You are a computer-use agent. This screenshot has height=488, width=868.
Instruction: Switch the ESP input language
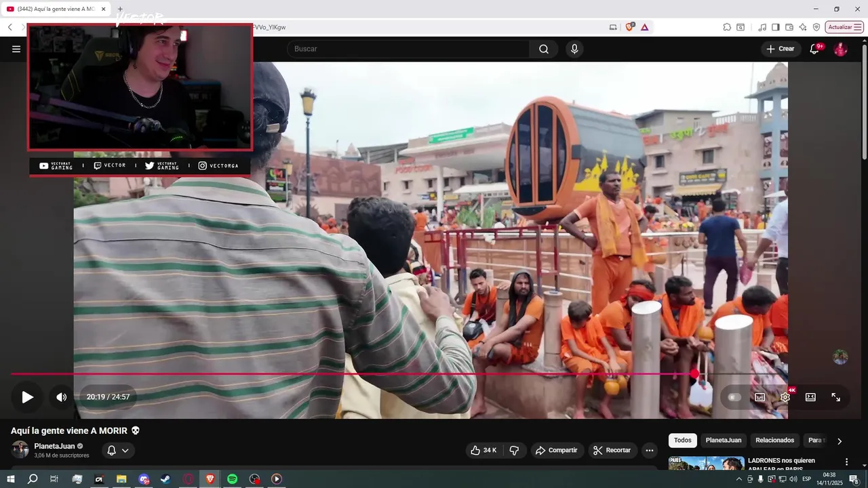tap(807, 479)
